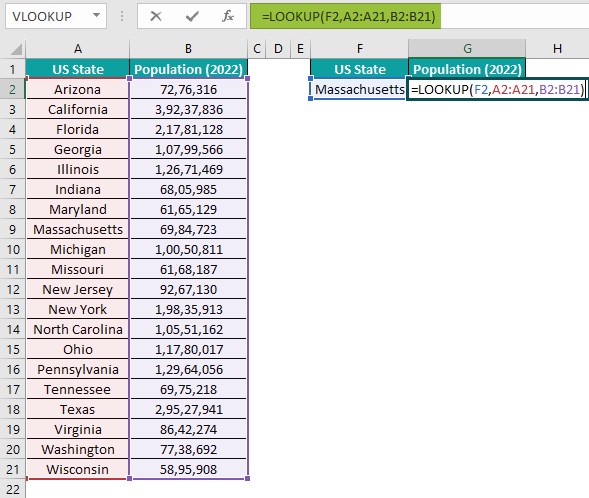589x498 pixels.
Task: Select the Washington cell
Action: click(x=77, y=449)
